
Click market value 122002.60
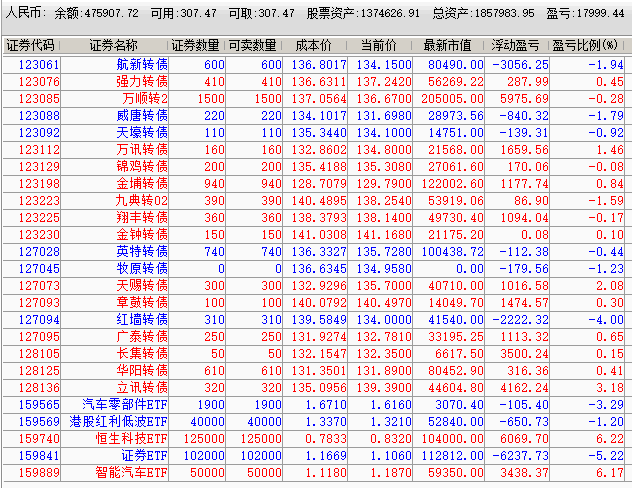click(x=452, y=184)
